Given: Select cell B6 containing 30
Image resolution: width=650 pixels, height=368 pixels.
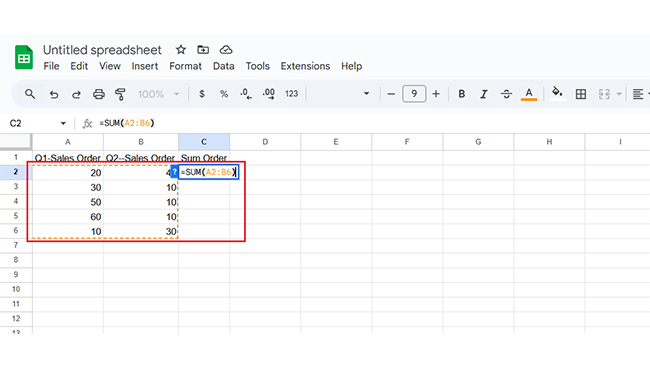Looking at the screenshot, I should tap(141, 231).
